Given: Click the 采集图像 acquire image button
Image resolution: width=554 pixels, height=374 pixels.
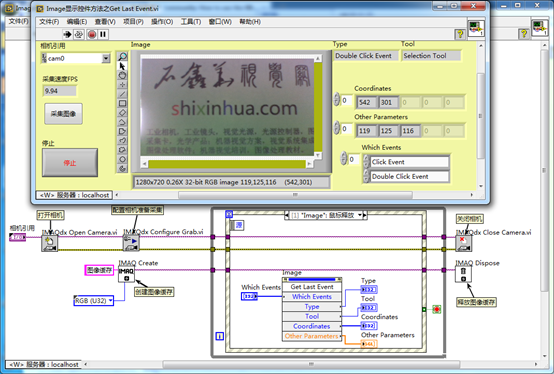Looking at the screenshot, I should click(64, 114).
